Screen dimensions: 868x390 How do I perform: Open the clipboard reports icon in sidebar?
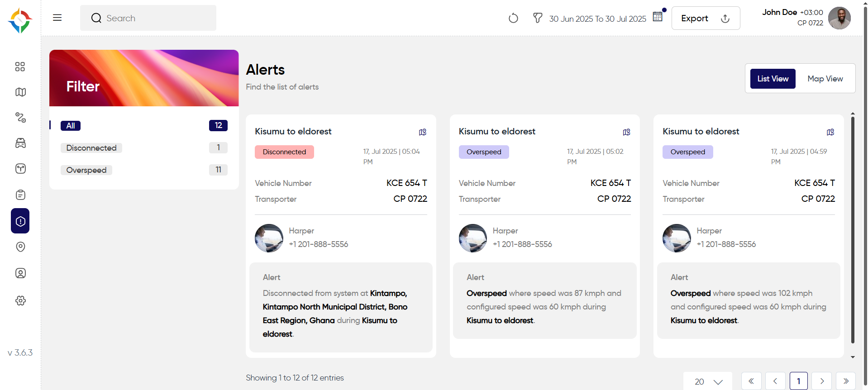(20, 195)
